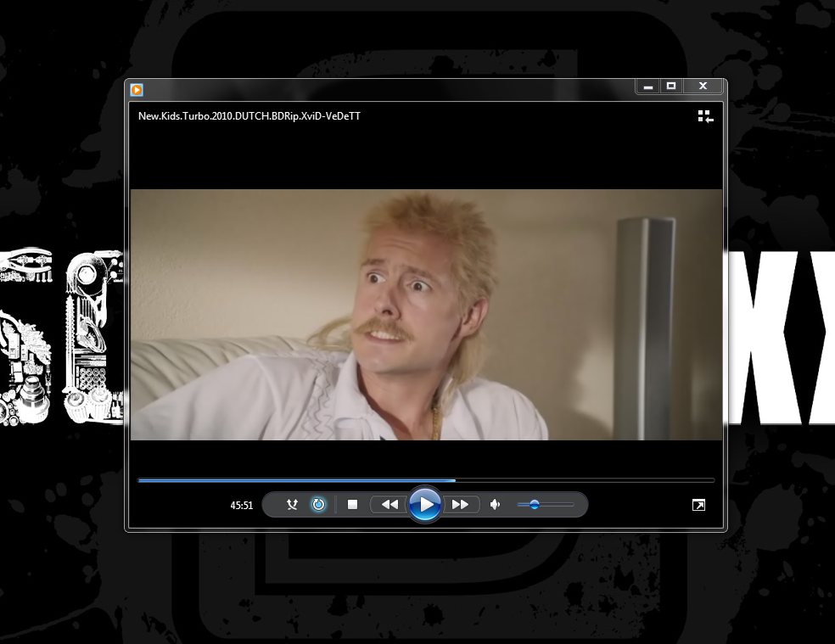Close the media player window
835x644 pixels.
(703, 87)
